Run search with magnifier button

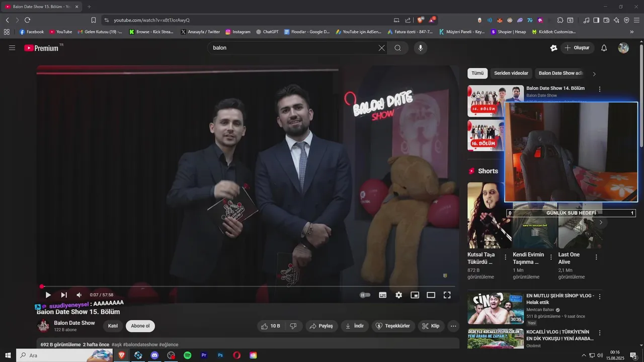coord(397,48)
